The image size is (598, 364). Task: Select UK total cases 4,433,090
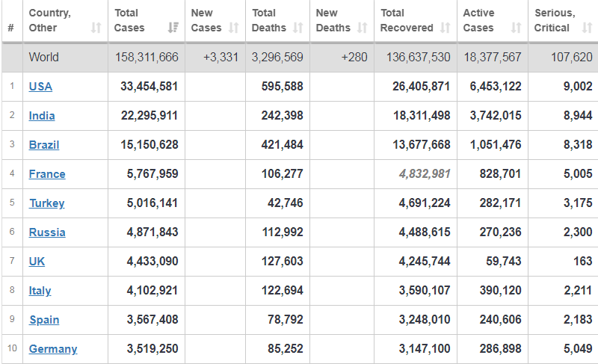click(152, 262)
